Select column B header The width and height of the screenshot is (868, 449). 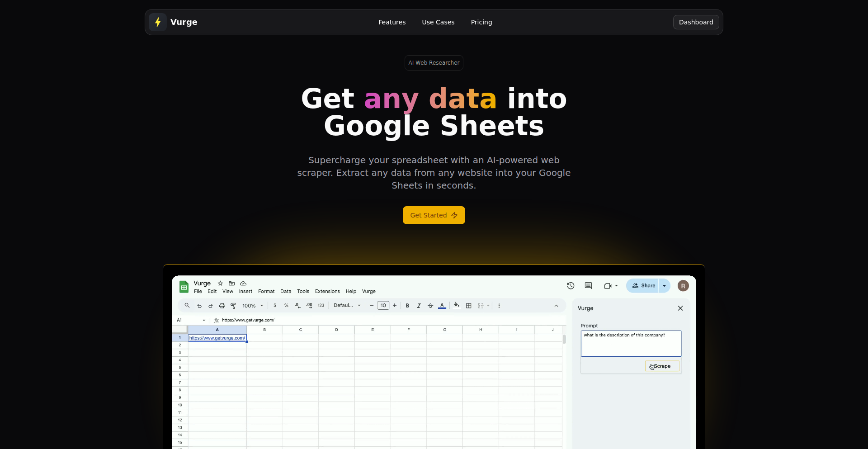click(264, 330)
